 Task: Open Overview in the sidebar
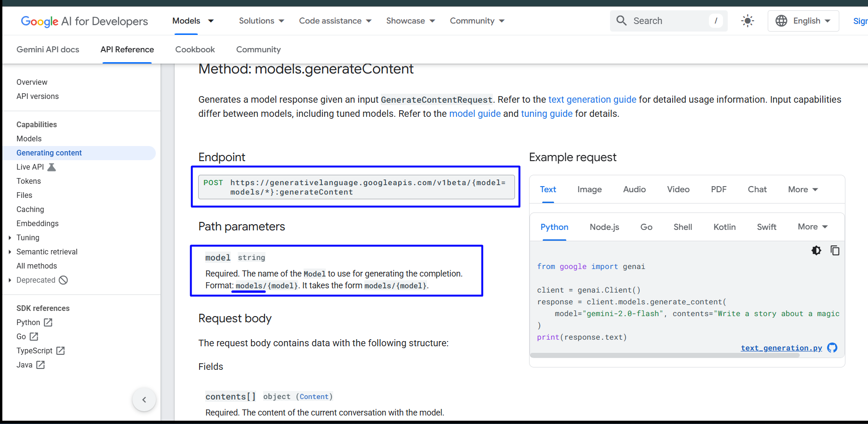click(x=32, y=82)
